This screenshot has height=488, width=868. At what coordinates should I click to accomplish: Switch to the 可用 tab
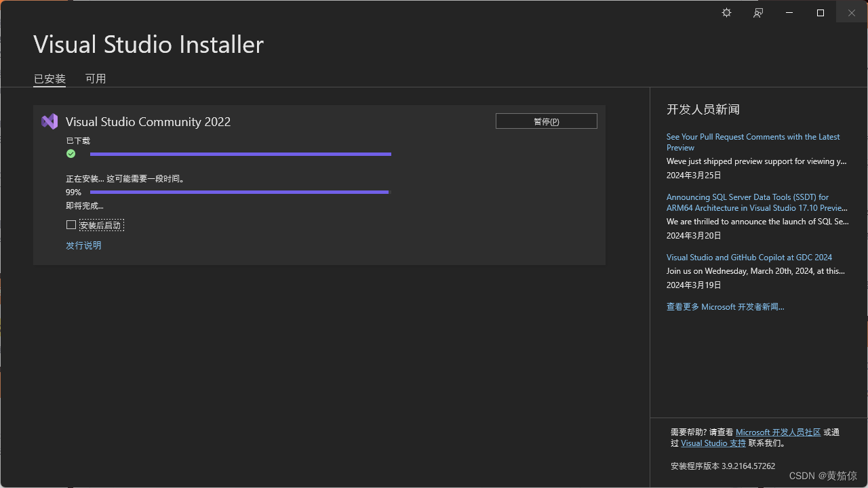(x=96, y=79)
